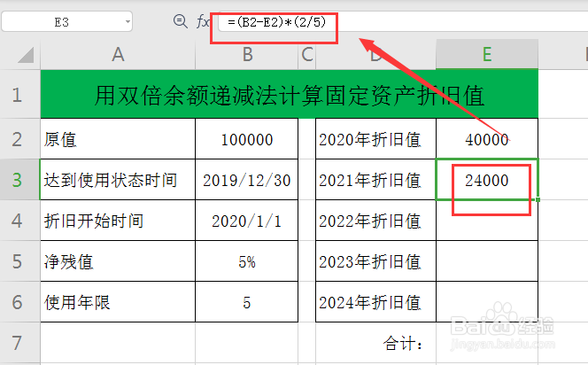Click cell 2021年折旧值
This screenshot has height=365, width=588.
[375, 180]
